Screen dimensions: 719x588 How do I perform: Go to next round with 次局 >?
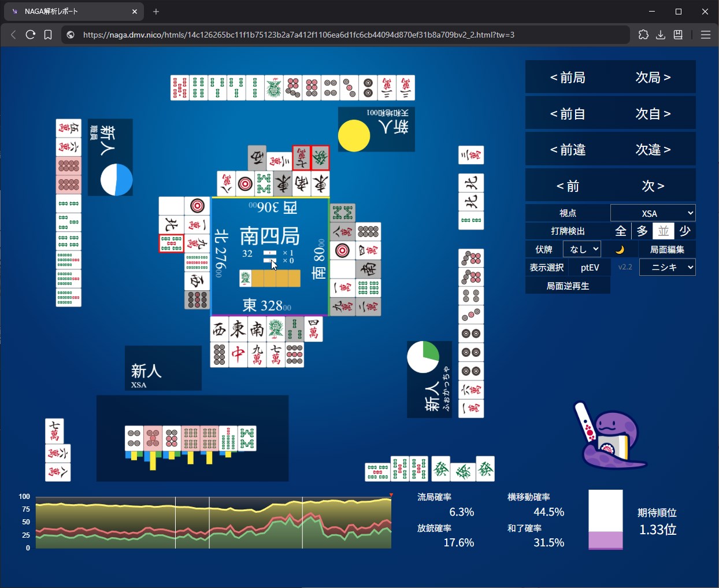point(653,77)
